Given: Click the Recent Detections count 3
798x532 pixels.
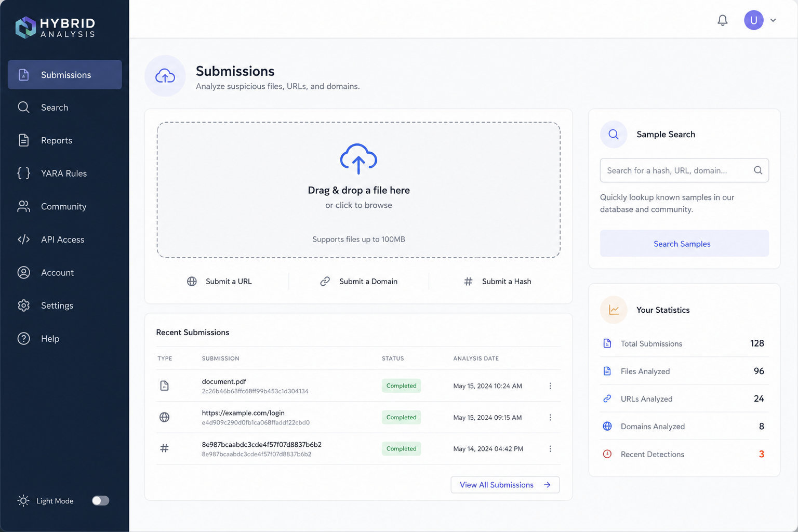Looking at the screenshot, I should tap(762, 454).
